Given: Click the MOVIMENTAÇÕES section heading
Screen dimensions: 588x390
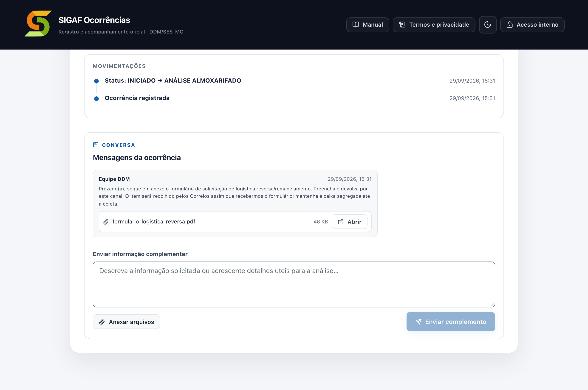Looking at the screenshot, I should point(119,66).
